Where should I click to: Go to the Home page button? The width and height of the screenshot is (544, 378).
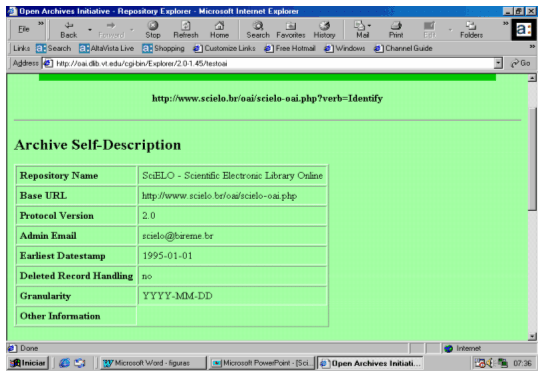click(219, 30)
